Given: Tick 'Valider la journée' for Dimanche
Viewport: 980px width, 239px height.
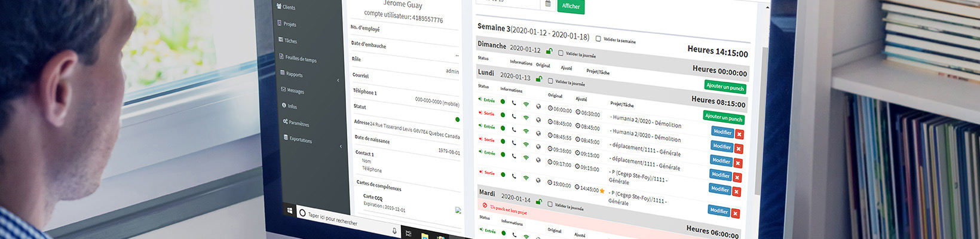Looking at the screenshot, I should pyautogui.click(x=561, y=53).
